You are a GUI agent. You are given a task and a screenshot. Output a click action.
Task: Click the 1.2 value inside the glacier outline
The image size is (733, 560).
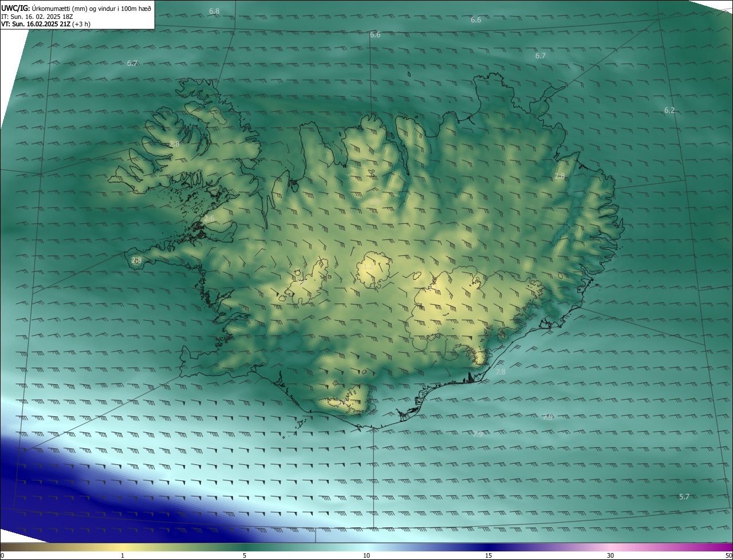coord(368,266)
